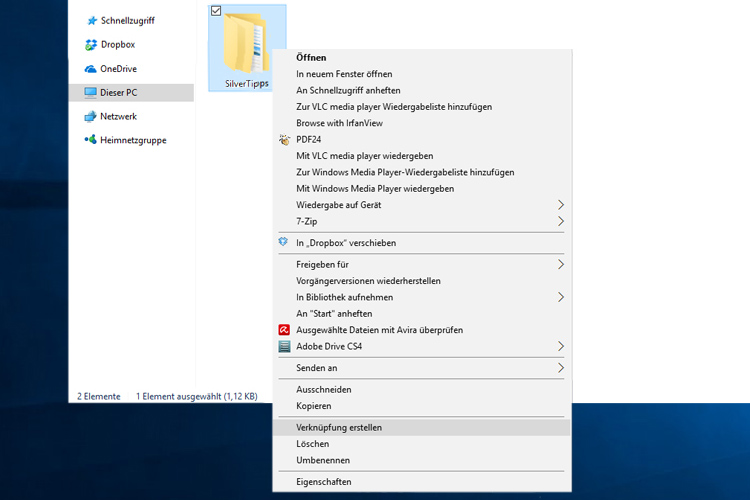This screenshot has height=500, width=750.
Task: Click the SilverTipps folder name label
Action: tap(247, 84)
